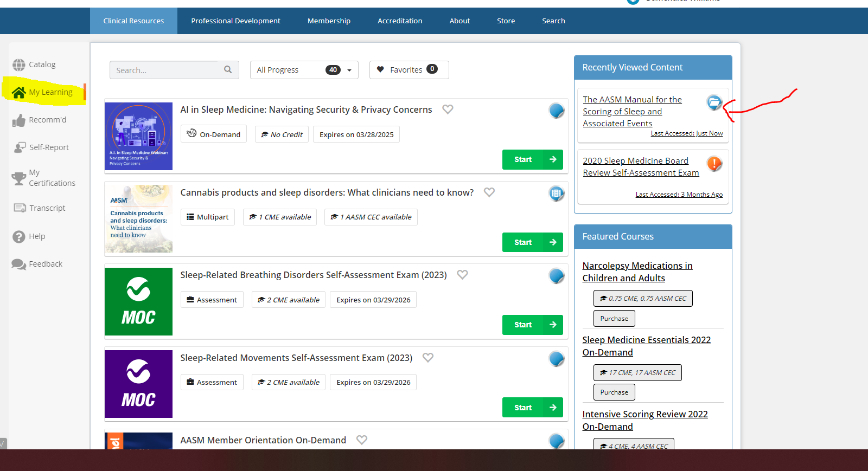Toggle favorite heart for Cannabis products course

[489, 192]
